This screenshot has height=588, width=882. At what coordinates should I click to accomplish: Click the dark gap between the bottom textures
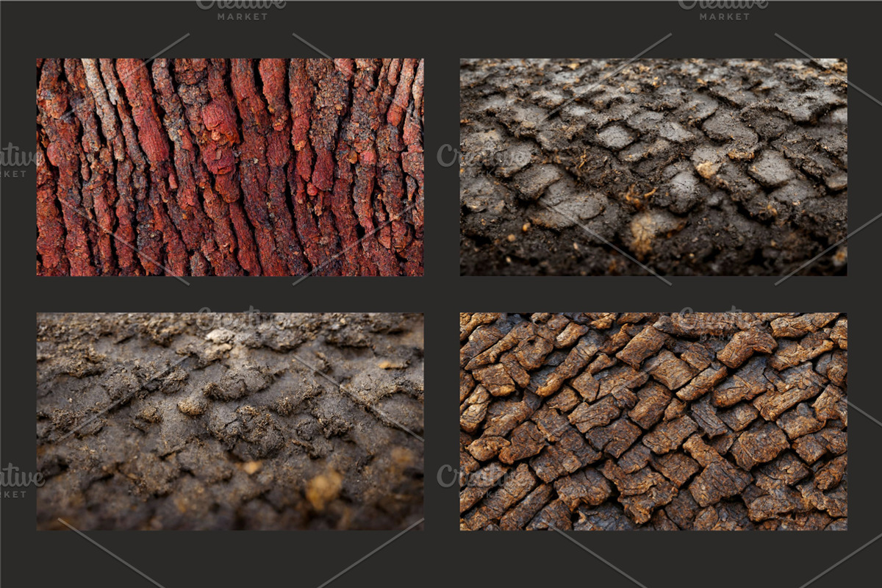(441, 421)
